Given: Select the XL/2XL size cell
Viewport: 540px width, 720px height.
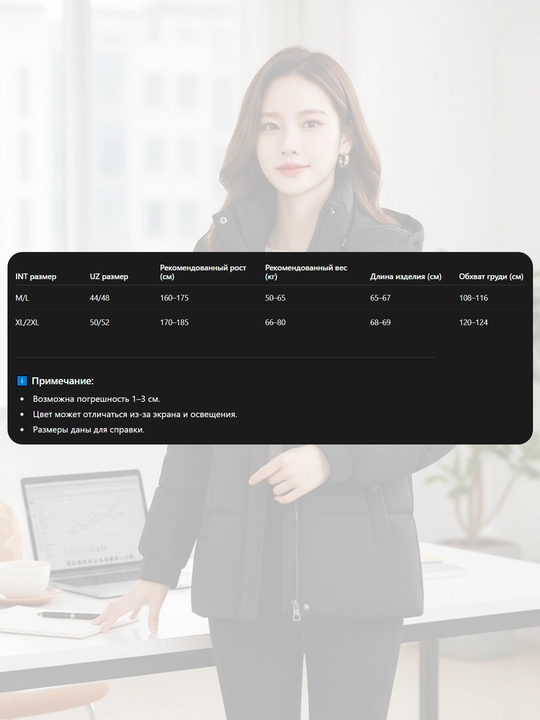Looking at the screenshot, I should [x=27, y=322].
